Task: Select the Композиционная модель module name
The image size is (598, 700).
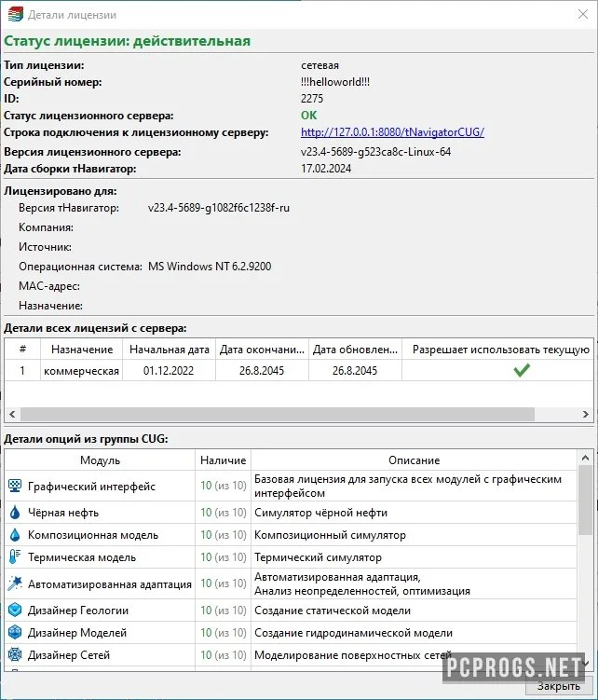Action: point(93,535)
